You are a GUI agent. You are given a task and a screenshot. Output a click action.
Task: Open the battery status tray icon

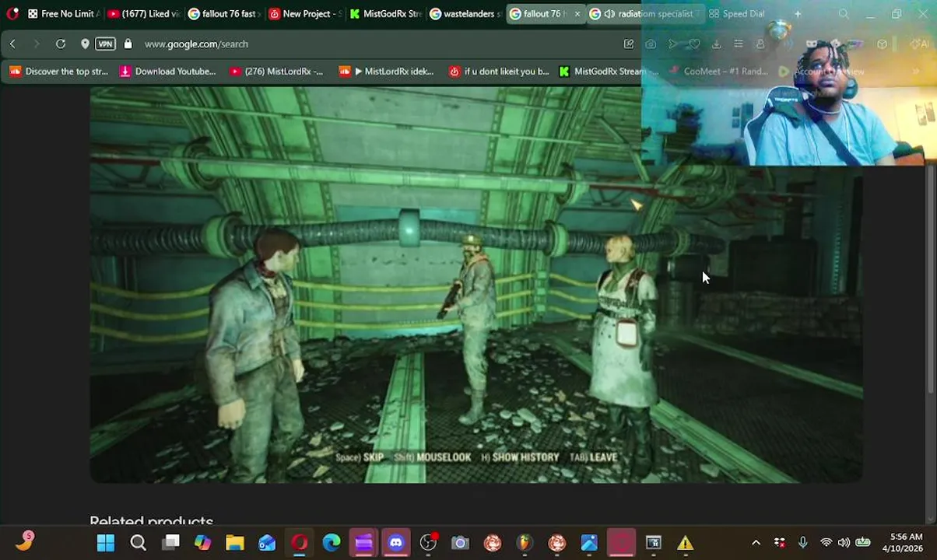pyautogui.click(x=863, y=543)
